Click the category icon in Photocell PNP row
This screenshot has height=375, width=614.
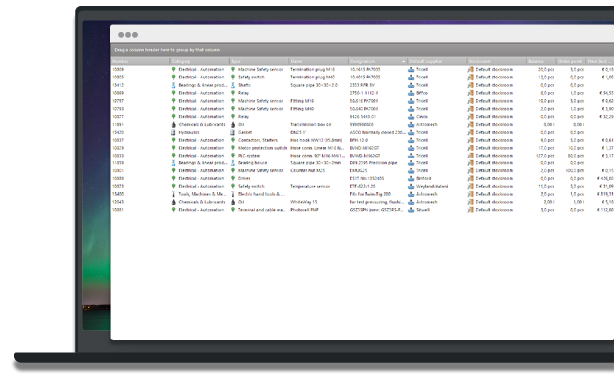(x=173, y=210)
